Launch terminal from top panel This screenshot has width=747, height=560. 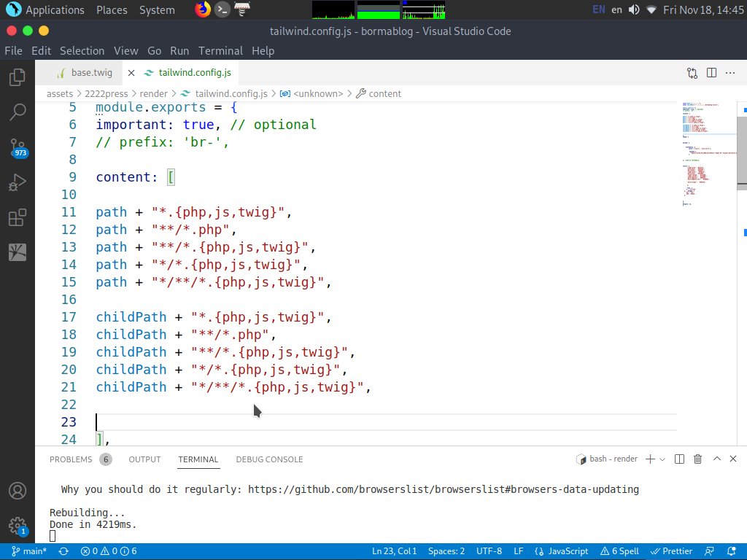222,9
